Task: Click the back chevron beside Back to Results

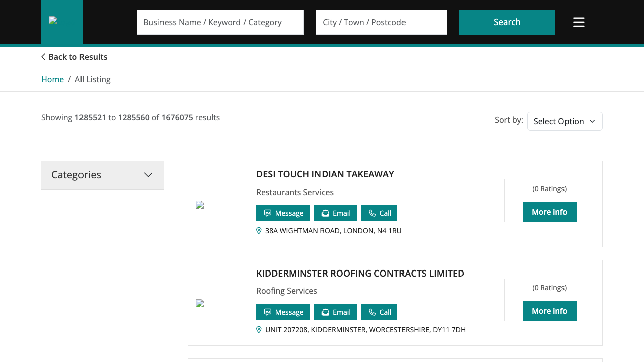Action: 43,57
